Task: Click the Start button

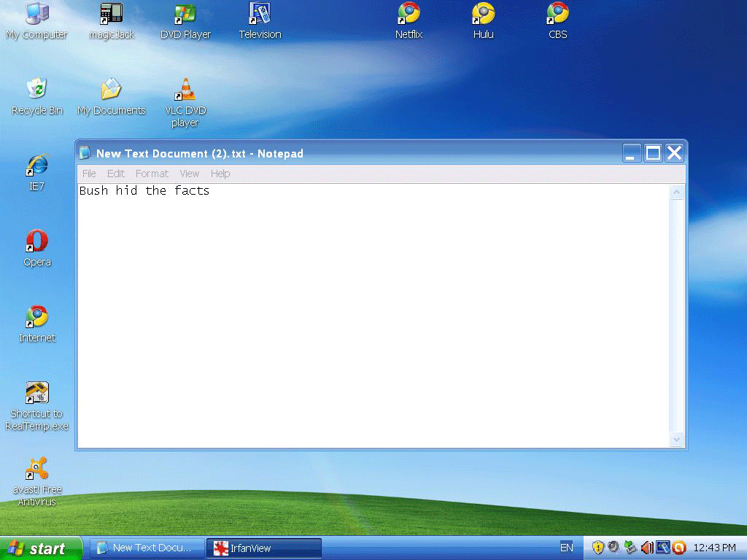Action: [41, 548]
